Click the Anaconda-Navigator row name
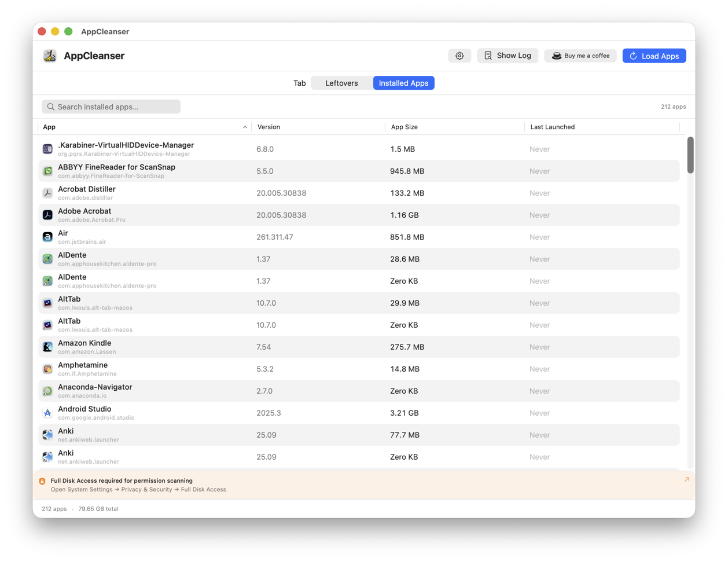The height and width of the screenshot is (561, 728). click(95, 387)
